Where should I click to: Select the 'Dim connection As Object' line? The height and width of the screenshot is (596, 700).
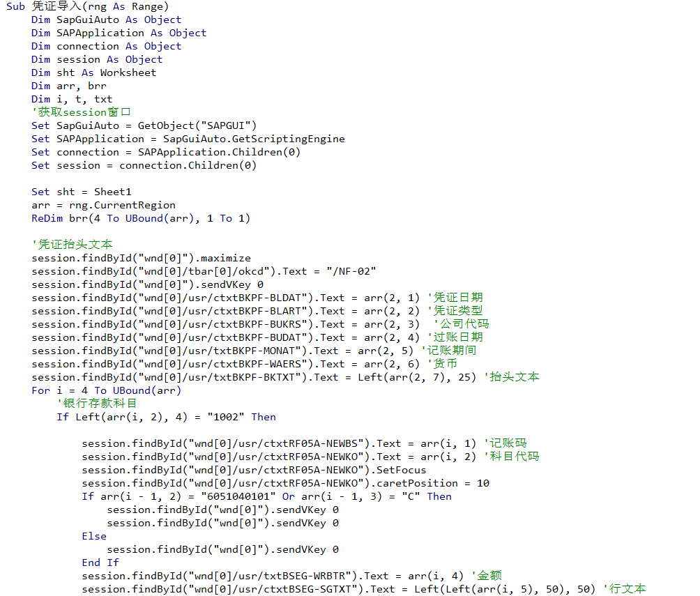pos(106,47)
